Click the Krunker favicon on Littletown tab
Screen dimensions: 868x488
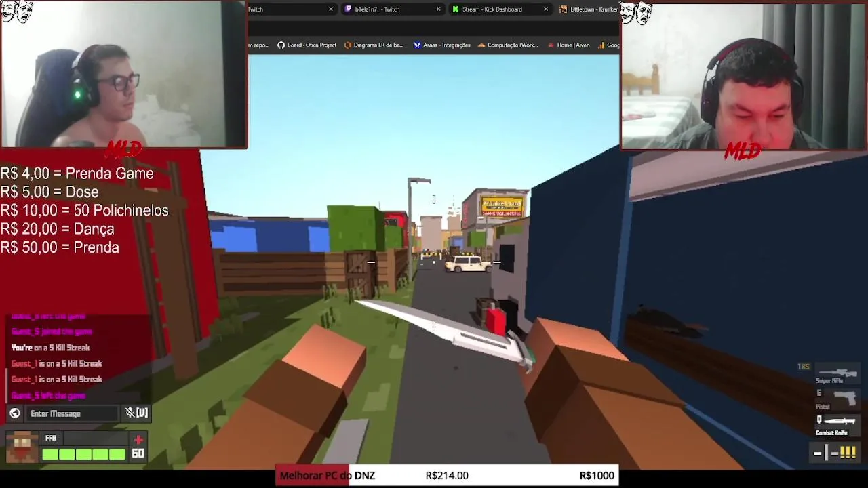pyautogui.click(x=563, y=9)
